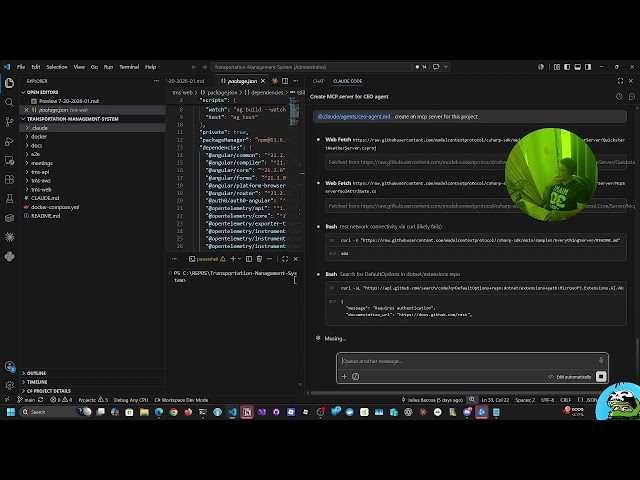Click the microphone icon in message input
640x480 pixels.
coord(601,360)
